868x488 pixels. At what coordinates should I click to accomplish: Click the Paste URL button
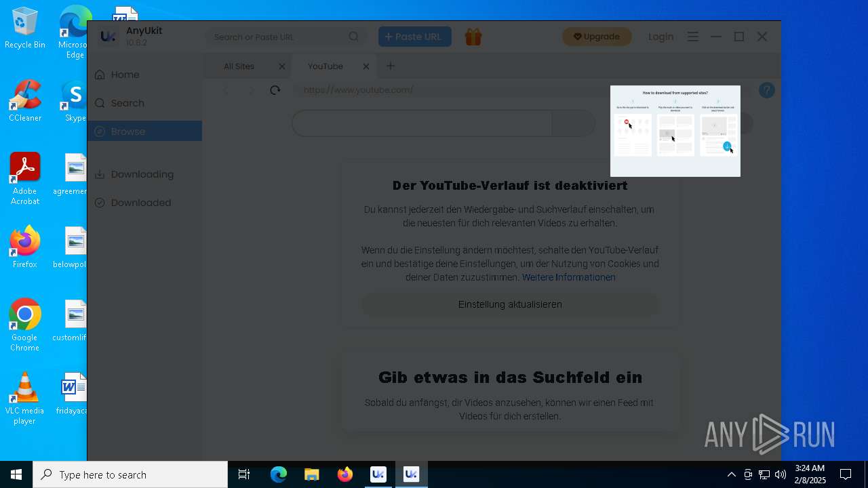coord(415,37)
